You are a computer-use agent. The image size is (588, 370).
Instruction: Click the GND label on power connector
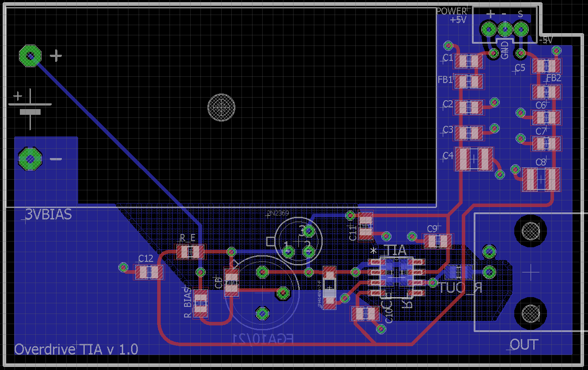[x=505, y=50]
